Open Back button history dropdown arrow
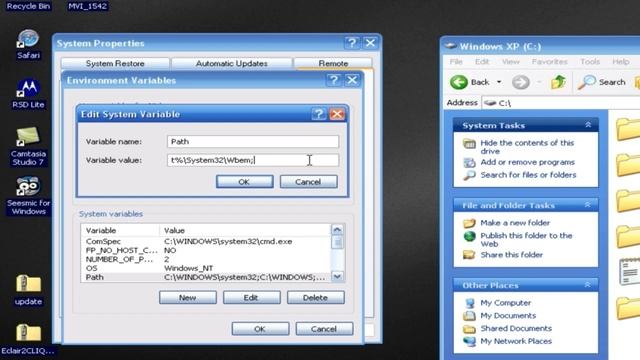This screenshot has height=360, width=640. tap(499, 82)
